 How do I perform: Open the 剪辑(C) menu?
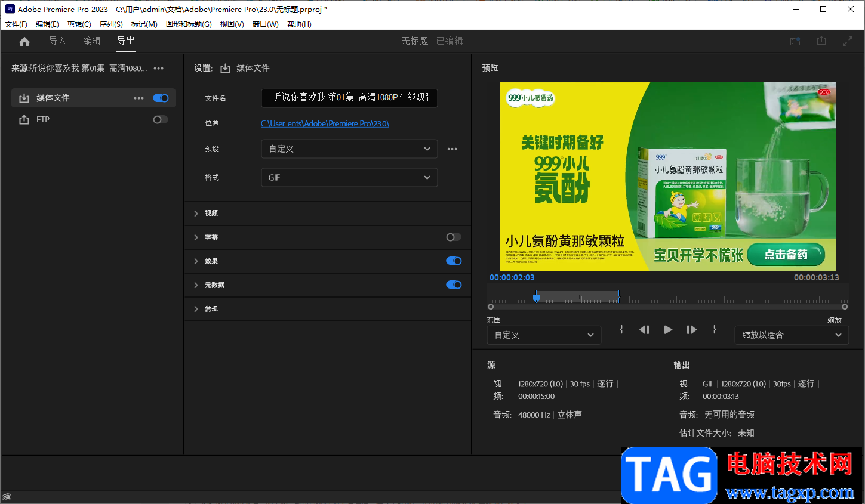point(79,24)
